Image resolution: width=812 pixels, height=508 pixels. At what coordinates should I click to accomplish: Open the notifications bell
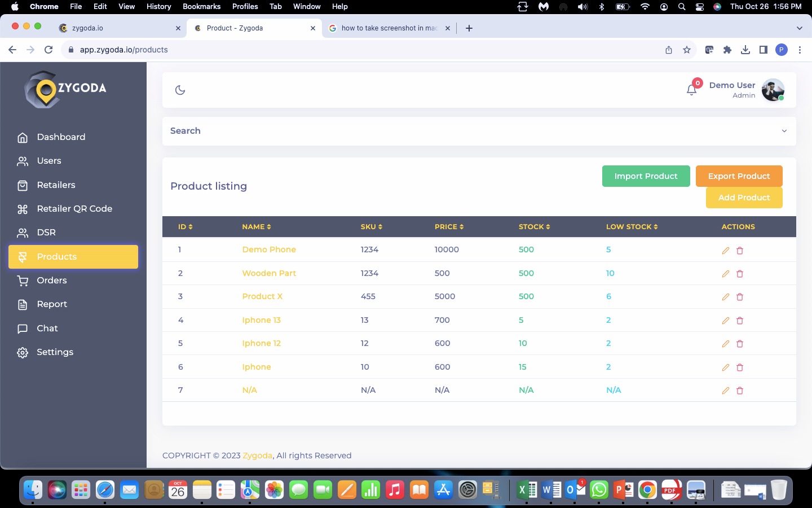click(691, 90)
